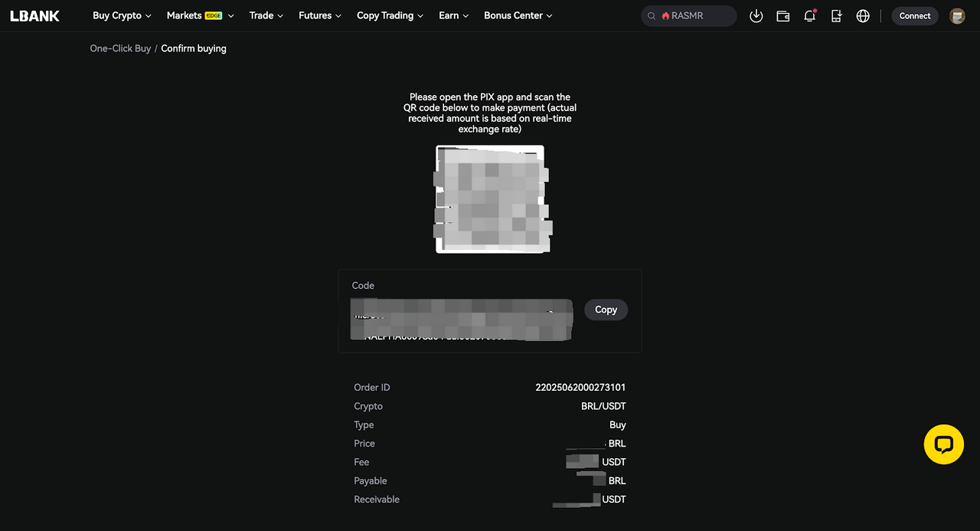The image size is (980, 531).
Task: Click the Fee row label
Action: 361,462
